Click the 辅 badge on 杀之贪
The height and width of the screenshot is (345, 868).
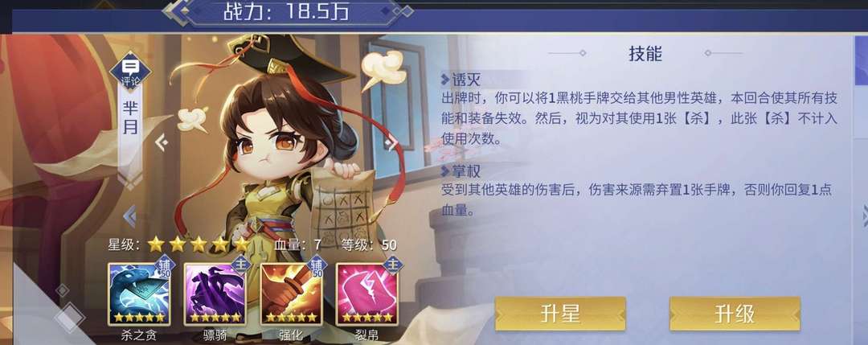(x=165, y=267)
